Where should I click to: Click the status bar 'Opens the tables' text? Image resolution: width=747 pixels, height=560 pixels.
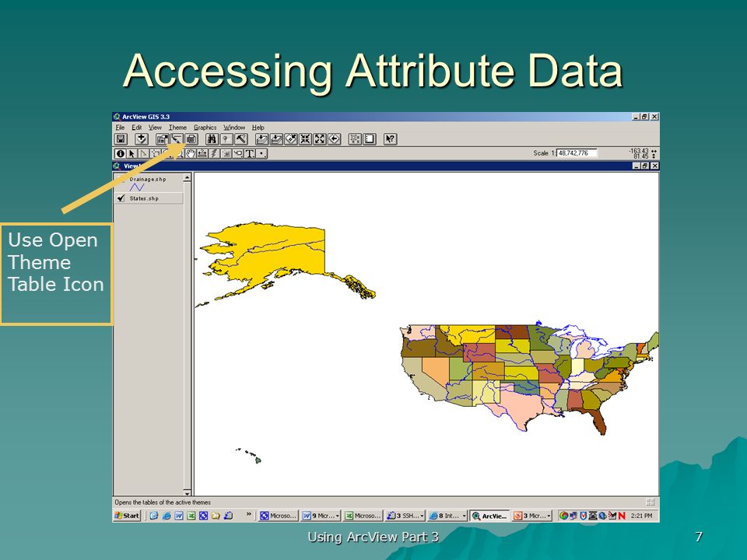(163, 502)
